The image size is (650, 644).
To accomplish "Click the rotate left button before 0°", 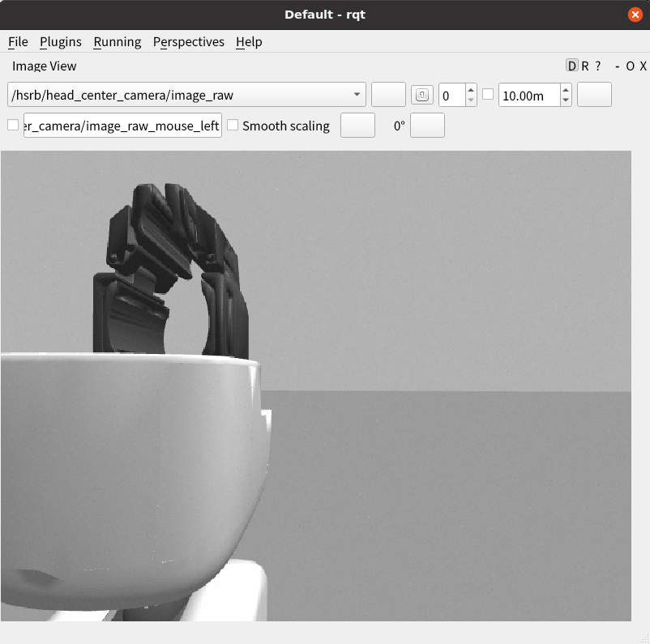I will [x=357, y=126].
